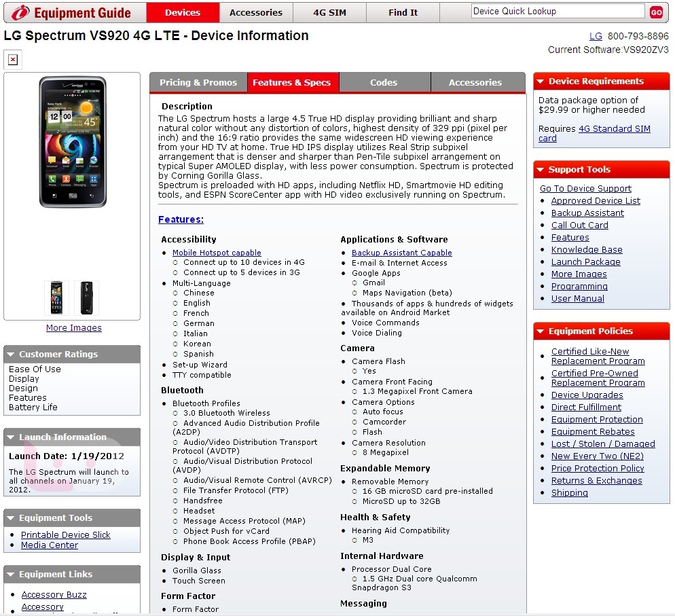The width and height of the screenshot is (675, 616).
Task: Open the Media Center link
Action: coord(50,545)
